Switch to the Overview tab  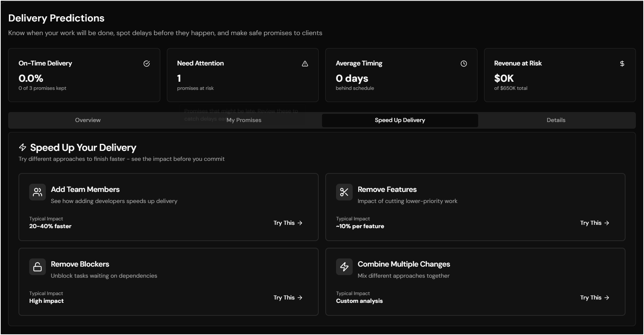coord(88,120)
